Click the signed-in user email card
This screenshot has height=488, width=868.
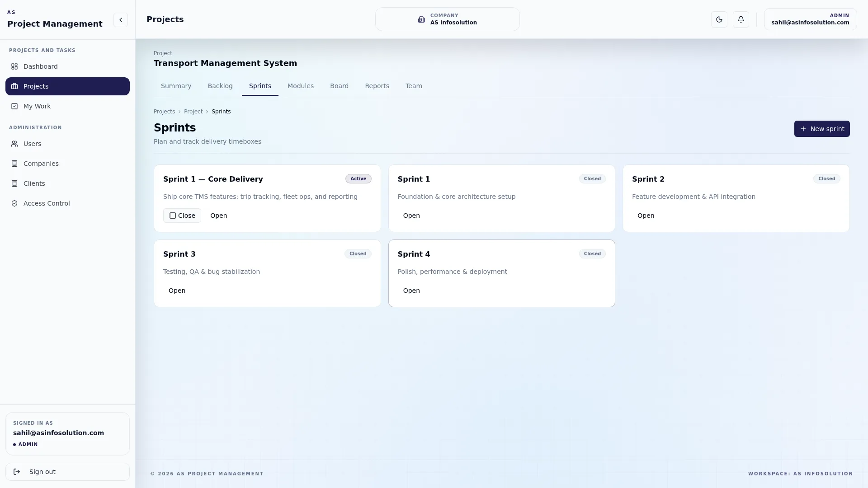67,434
